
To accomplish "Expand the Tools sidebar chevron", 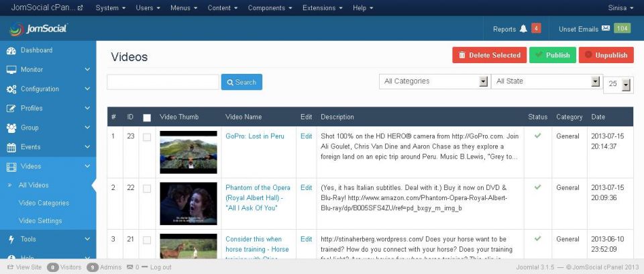I will [87, 238].
